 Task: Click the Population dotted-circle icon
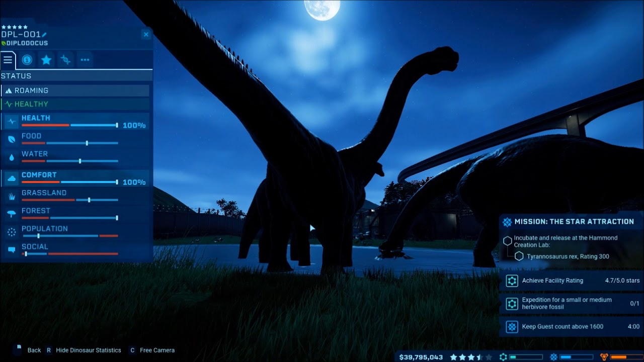[x=12, y=232]
